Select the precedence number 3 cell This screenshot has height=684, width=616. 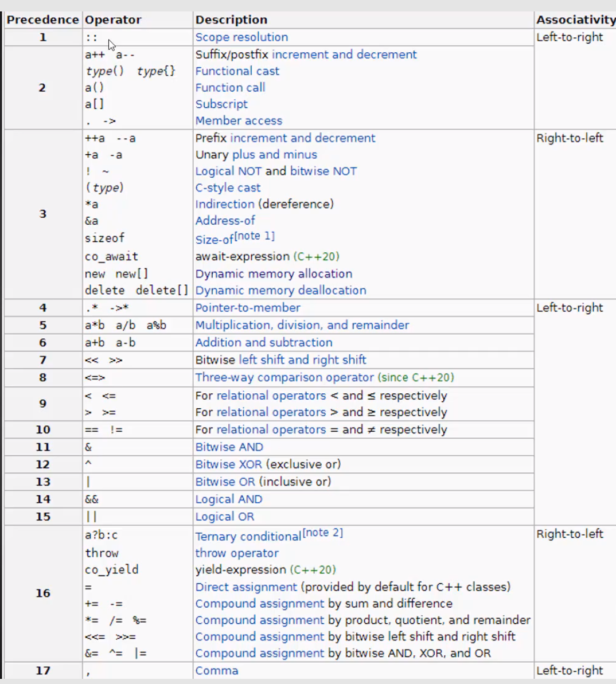43,214
